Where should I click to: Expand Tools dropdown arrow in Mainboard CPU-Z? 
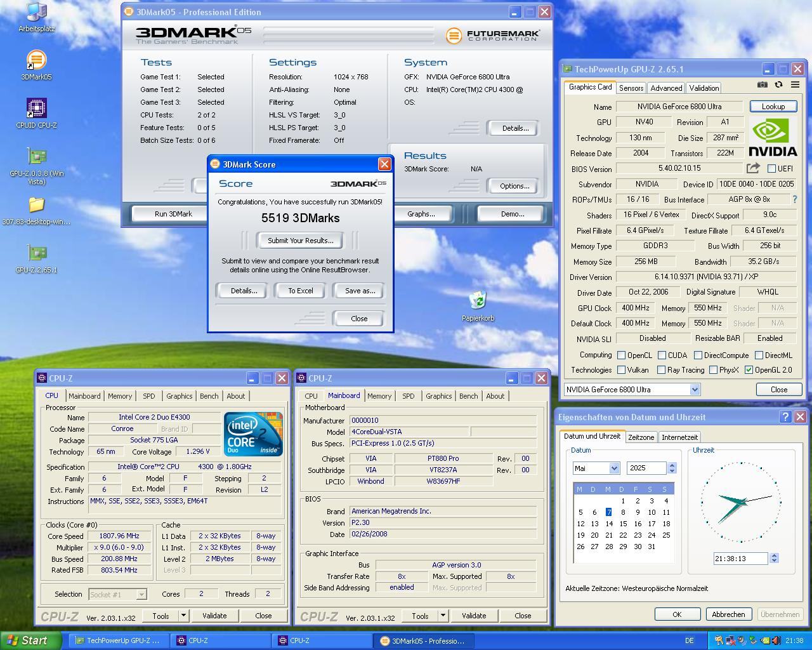[443, 615]
